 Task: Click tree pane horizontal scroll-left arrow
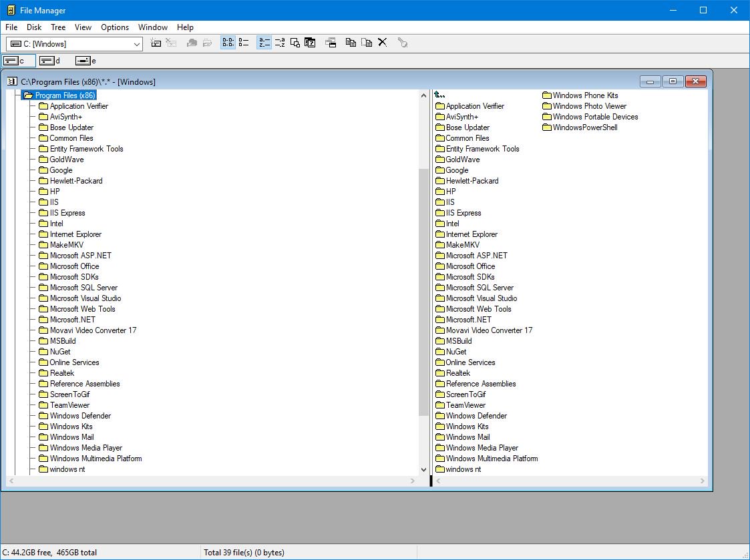11,481
